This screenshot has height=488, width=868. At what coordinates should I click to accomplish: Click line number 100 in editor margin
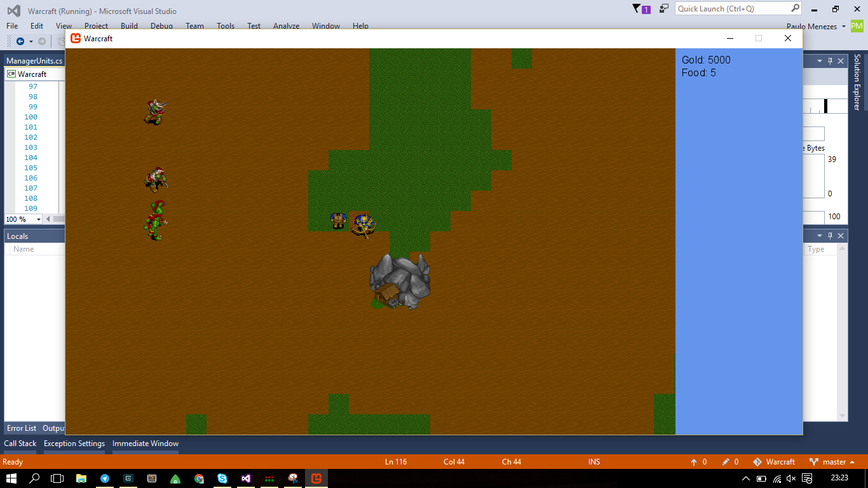[31, 117]
